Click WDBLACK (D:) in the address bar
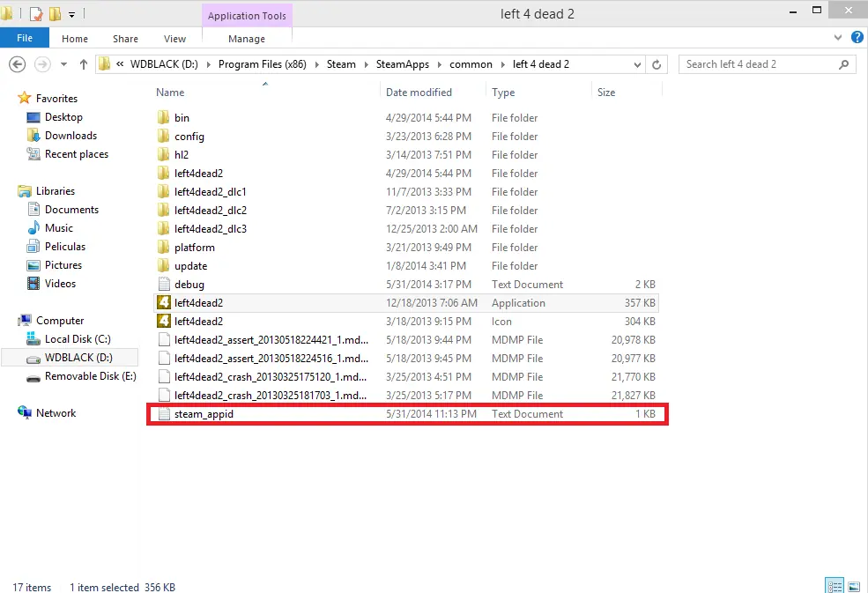This screenshot has height=593, width=868. tap(164, 64)
